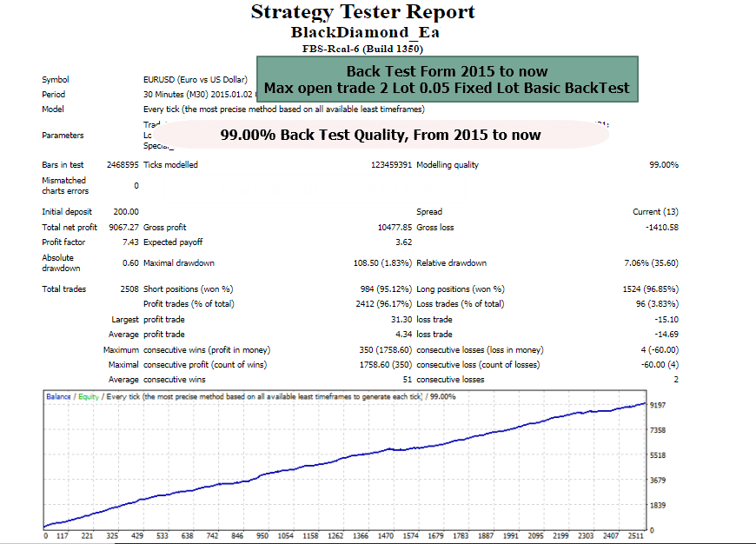
Task: Click the relative drawdown '7.06% (35.60)'
Action: pyautogui.click(x=651, y=262)
